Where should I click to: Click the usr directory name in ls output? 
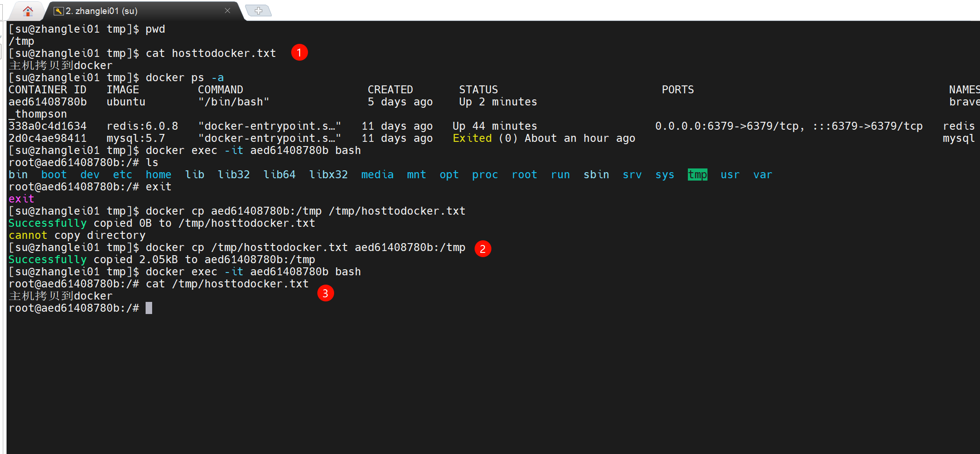pyautogui.click(x=729, y=175)
